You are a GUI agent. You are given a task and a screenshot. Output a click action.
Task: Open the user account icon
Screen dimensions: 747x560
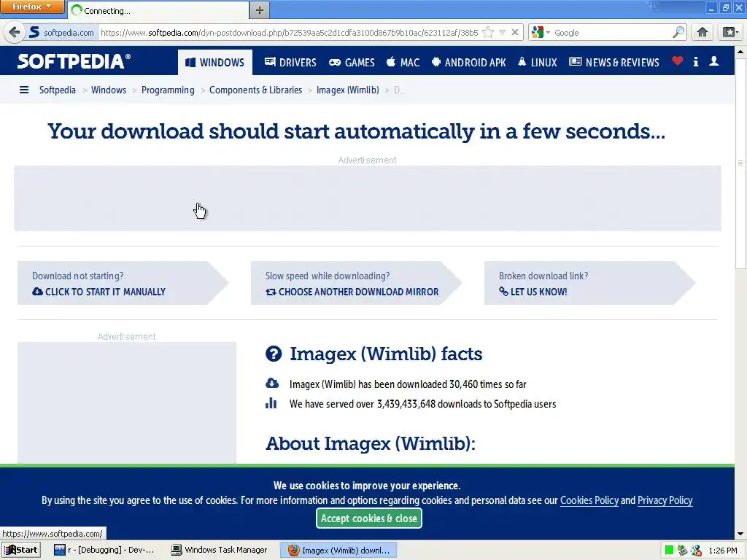pos(714,61)
